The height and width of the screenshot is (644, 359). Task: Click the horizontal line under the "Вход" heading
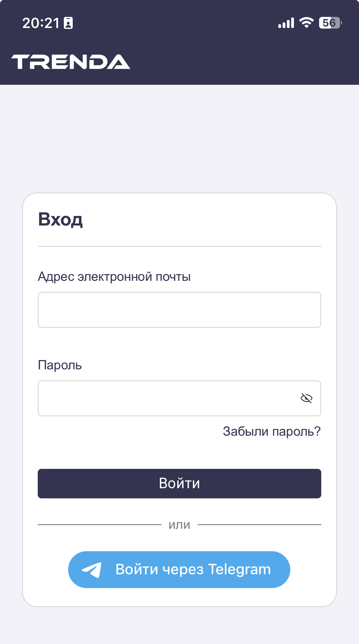tap(179, 246)
